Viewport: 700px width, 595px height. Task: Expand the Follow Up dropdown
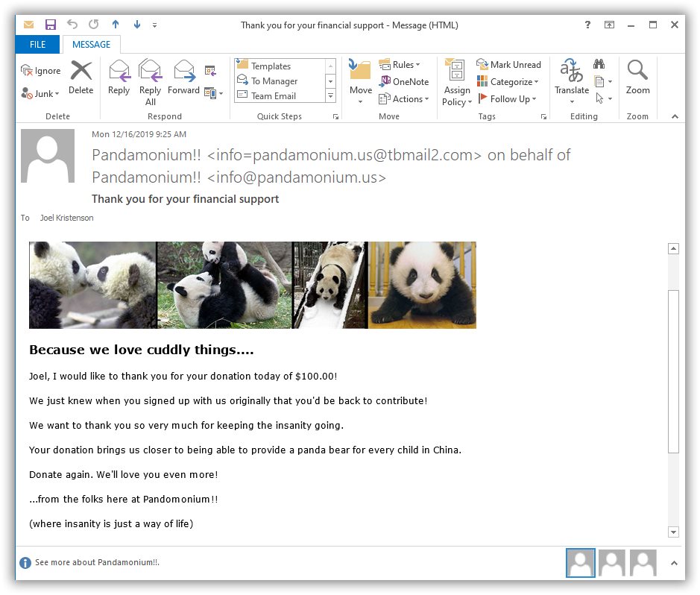(509, 99)
